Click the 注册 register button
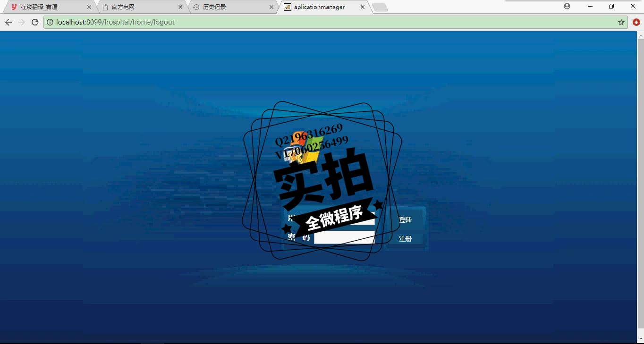This screenshot has height=344, width=644. tap(405, 239)
